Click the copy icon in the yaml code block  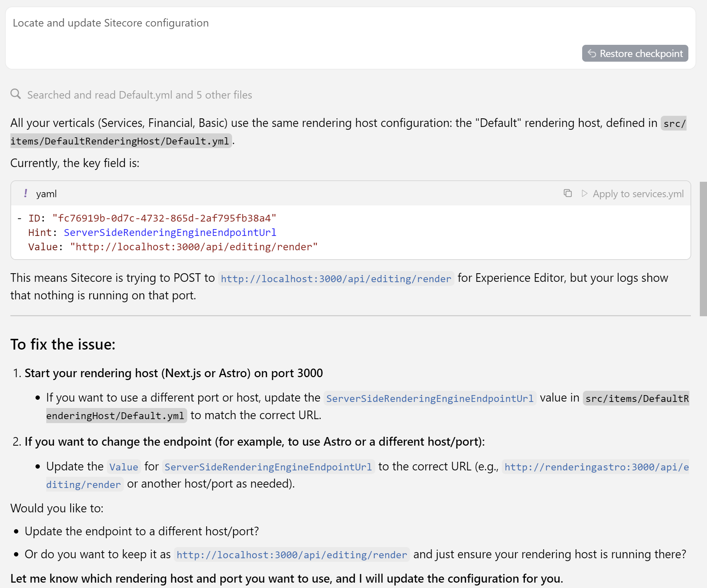568,193
